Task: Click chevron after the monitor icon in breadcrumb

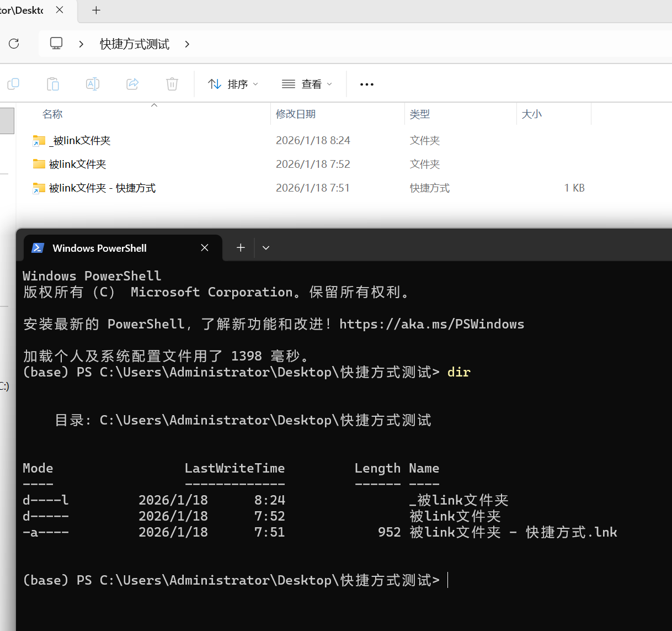Action: [81, 44]
